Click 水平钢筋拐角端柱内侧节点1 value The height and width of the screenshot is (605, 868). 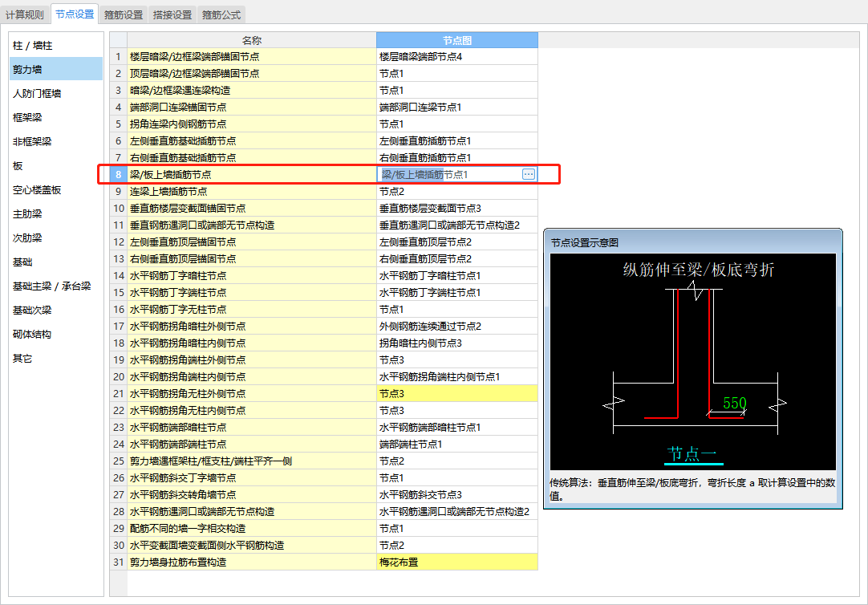tap(457, 377)
